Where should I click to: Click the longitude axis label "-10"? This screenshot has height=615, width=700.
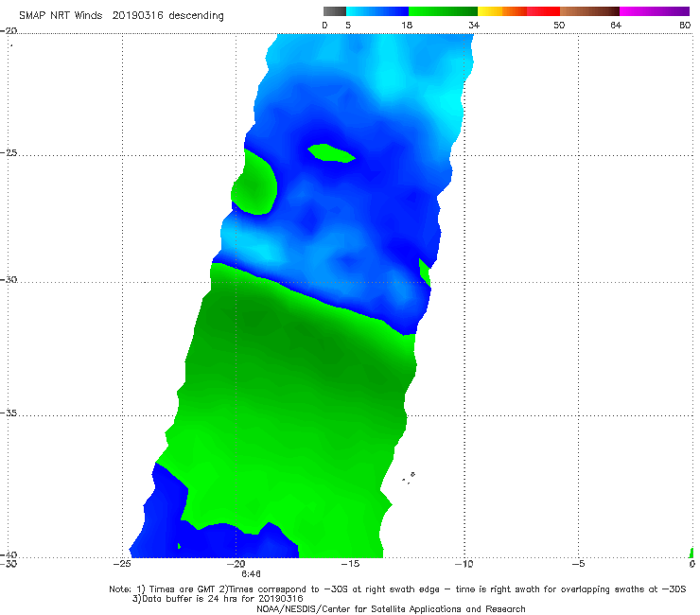click(464, 564)
